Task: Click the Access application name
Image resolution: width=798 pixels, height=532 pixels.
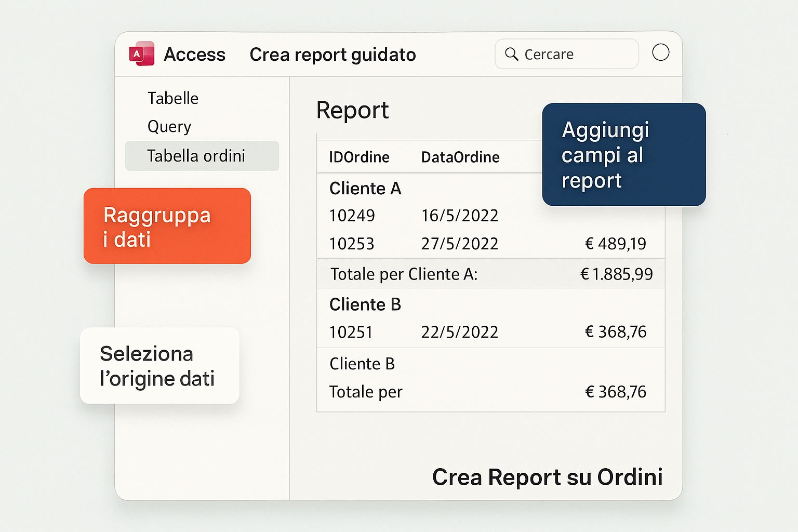Action: [194, 55]
